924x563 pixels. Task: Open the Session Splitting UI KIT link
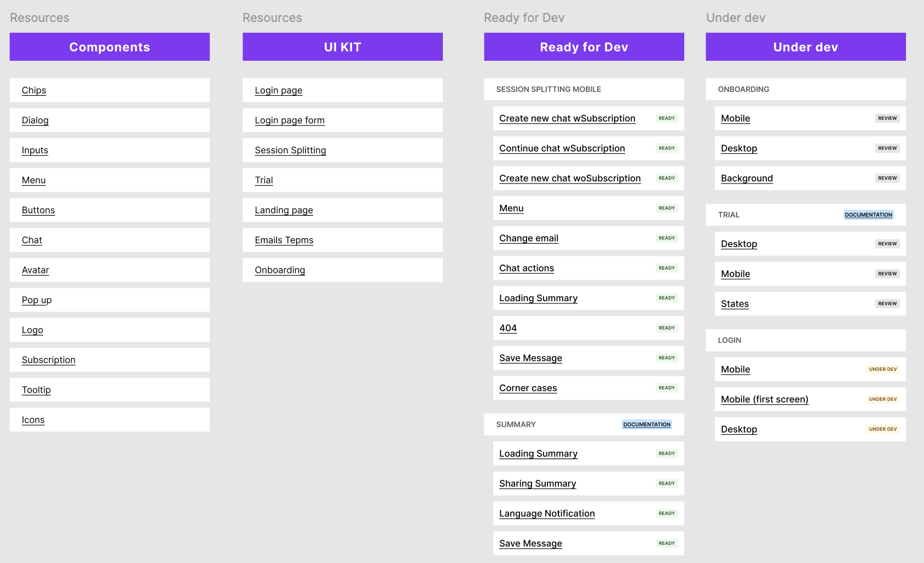click(290, 150)
